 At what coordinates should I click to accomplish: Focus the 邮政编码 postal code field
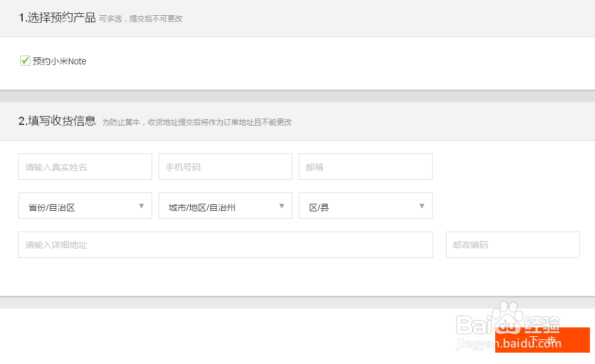(x=513, y=245)
